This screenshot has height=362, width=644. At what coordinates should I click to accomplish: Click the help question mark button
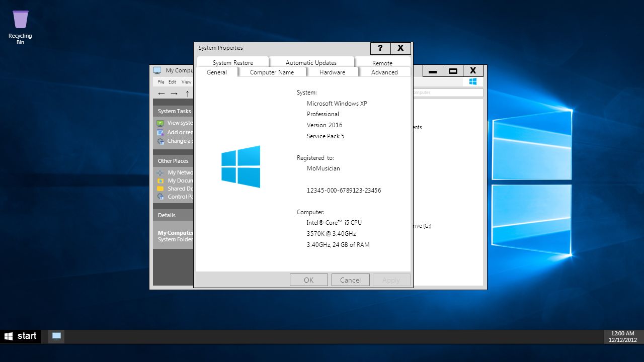click(380, 48)
